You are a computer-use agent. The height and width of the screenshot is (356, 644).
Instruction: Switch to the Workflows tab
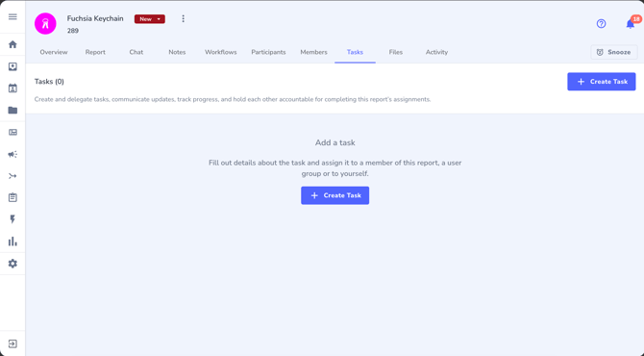pos(220,52)
